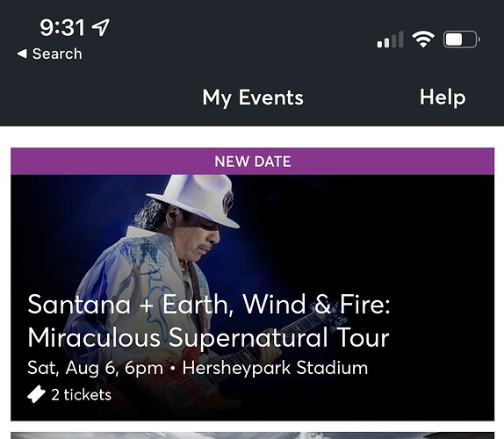The width and height of the screenshot is (504, 439).
Task: Tap the purple NEW DATE banner
Action: [252, 162]
